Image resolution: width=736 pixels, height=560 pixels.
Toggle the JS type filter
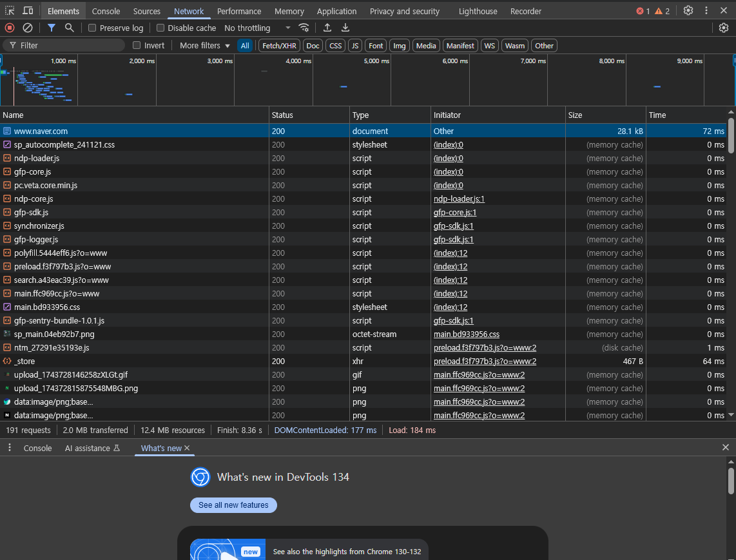tap(355, 46)
